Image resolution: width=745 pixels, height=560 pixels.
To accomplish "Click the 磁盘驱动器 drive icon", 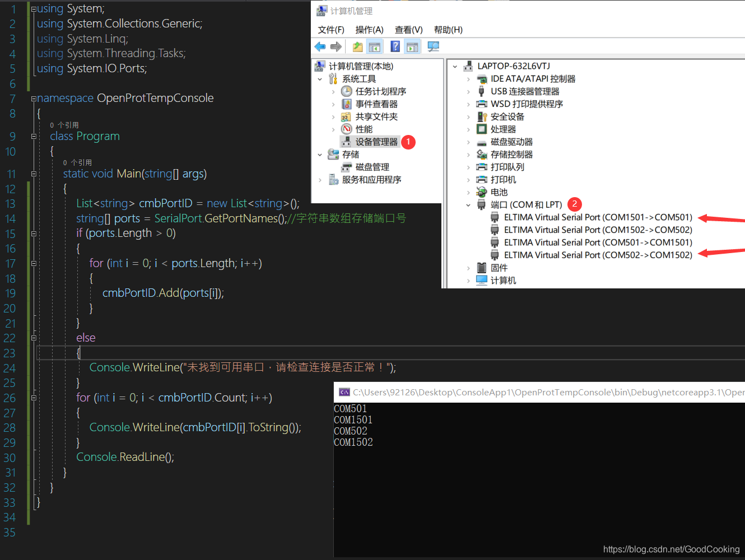I will [x=482, y=142].
